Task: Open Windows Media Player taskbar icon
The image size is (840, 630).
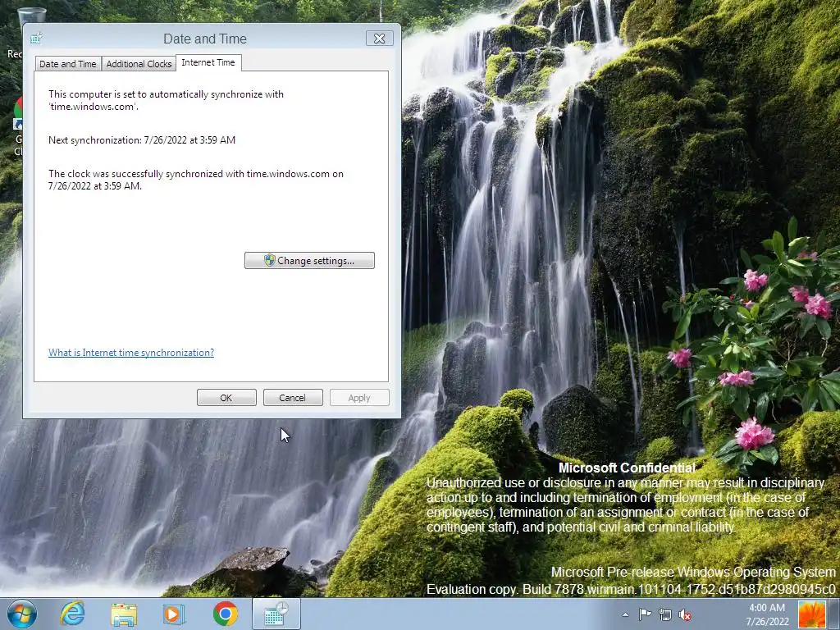Action: 174,614
